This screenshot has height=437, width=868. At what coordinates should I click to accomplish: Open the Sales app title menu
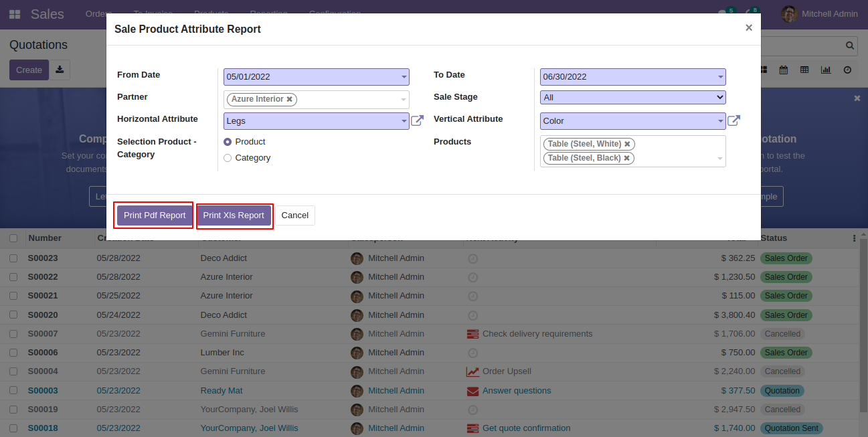point(48,14)
